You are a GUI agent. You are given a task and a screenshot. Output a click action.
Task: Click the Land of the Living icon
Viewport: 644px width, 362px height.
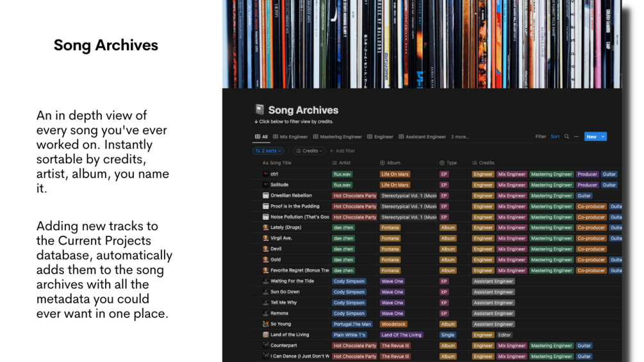(x=266, y=334)
